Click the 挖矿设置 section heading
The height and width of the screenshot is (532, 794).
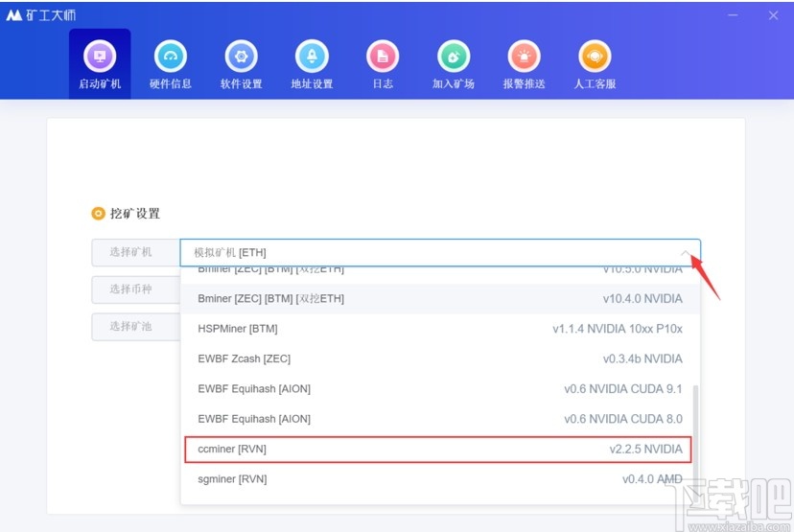click(x=134, y=214)
